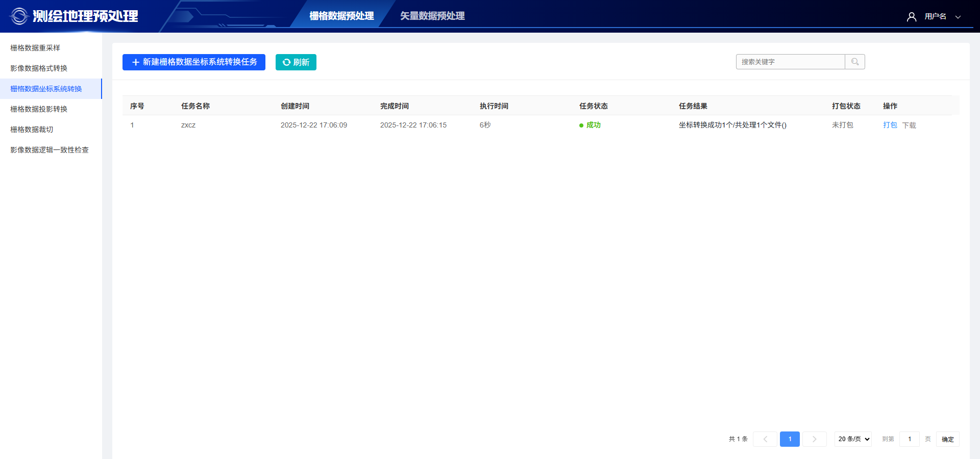Focus the 搜索关键字 search field

[x=790, y=62]
